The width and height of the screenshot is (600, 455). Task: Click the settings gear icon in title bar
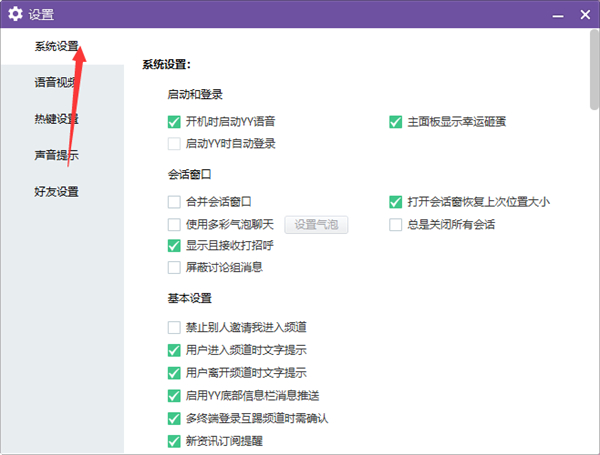pyautogui.click(x=15, y=14)
